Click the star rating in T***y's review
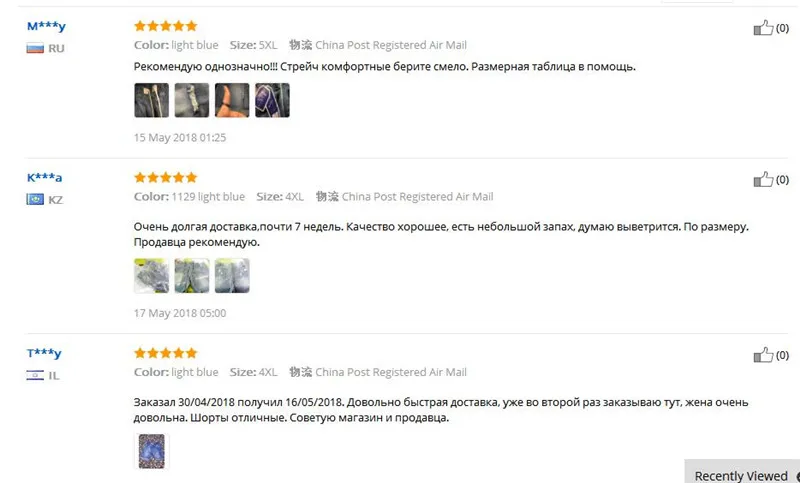The image size is (800, 483). coord(165,353)
